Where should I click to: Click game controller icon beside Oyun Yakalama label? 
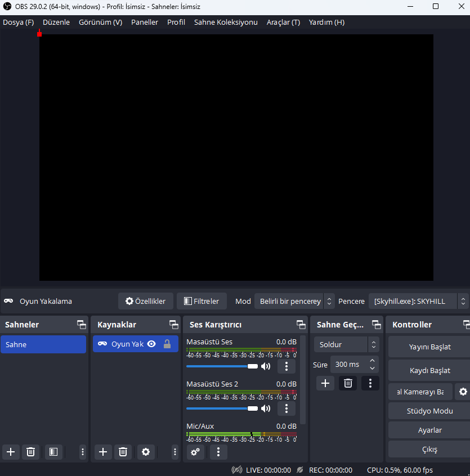click(8, 301)
